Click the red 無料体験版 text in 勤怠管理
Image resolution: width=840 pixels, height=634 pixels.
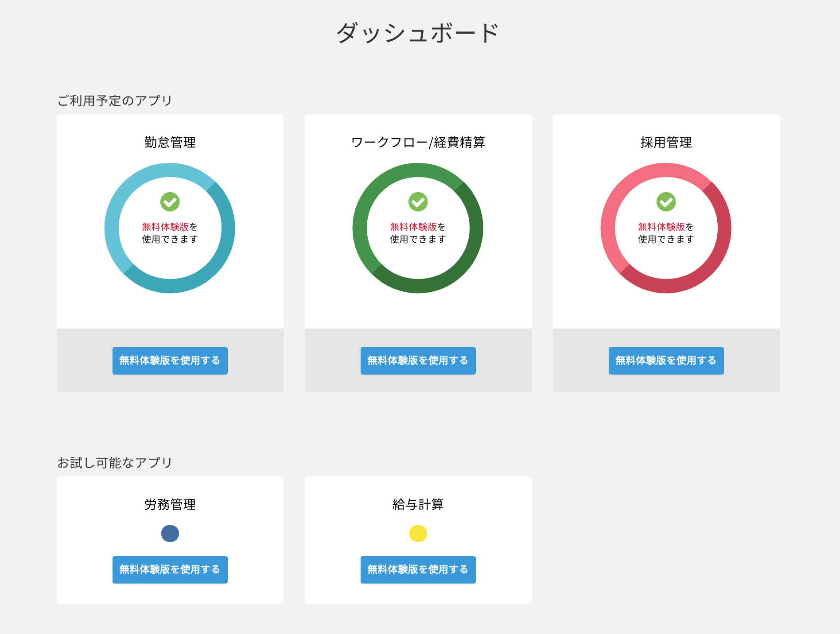(165, 227)
